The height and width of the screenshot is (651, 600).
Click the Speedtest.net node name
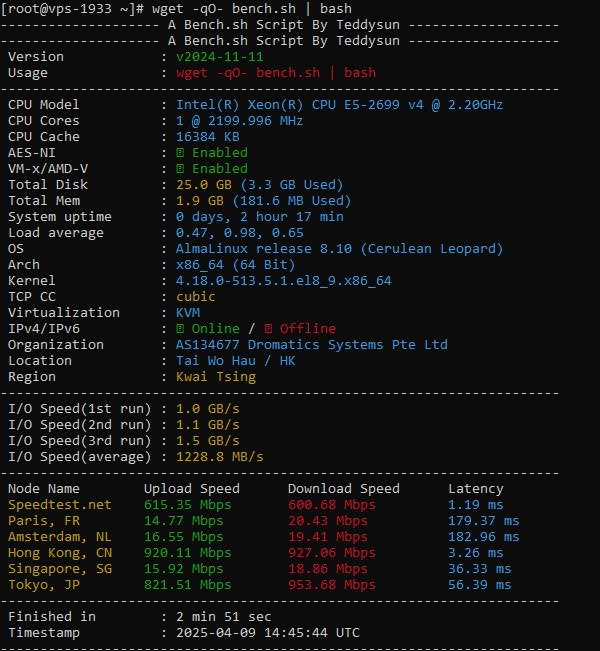point(60,505)
